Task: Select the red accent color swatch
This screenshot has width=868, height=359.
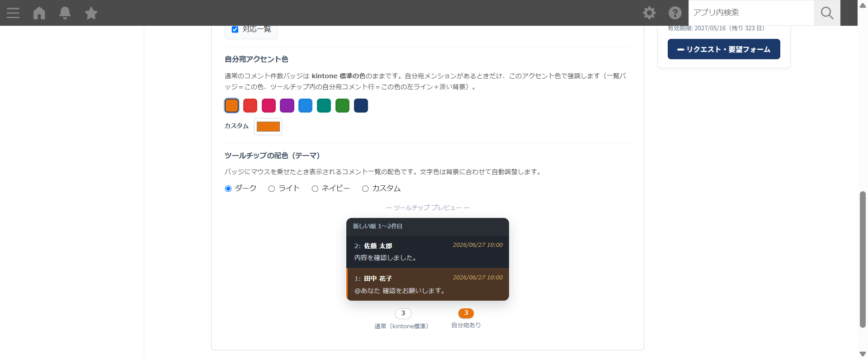Action: pos(250,105)
